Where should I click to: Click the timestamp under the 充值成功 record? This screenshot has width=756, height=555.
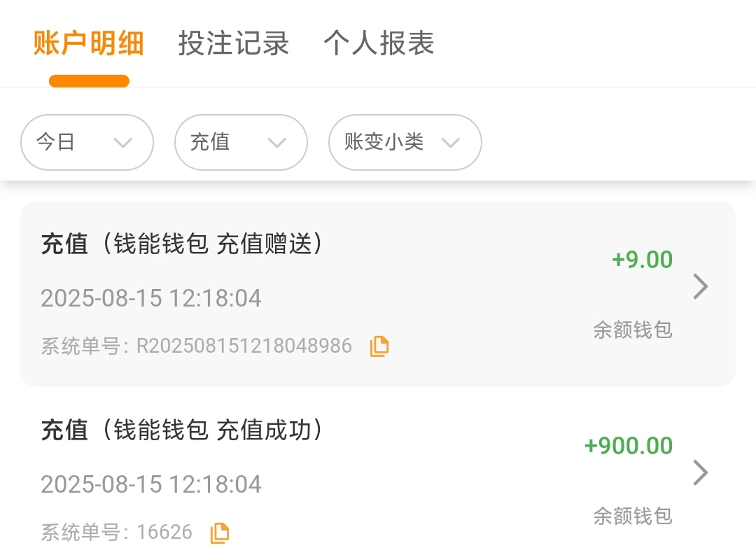tap(151, 484)
